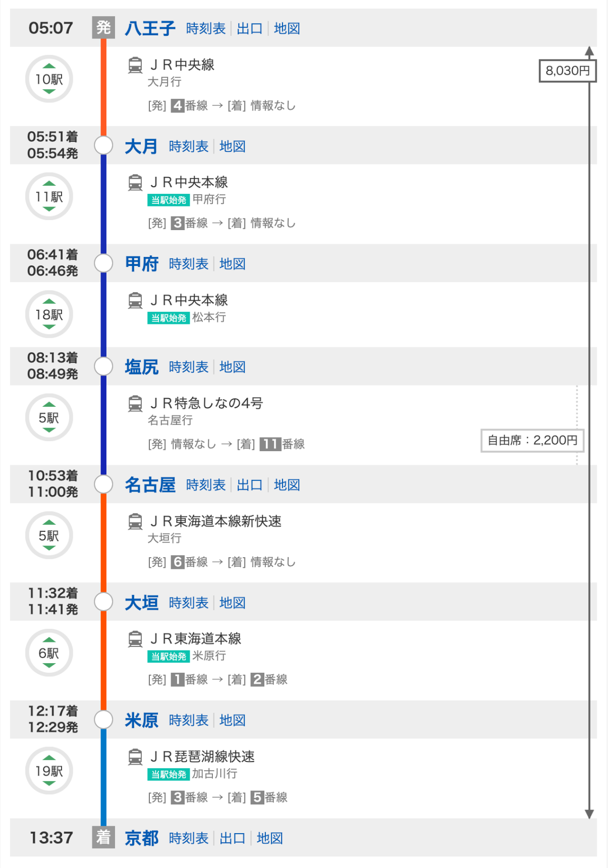This screenshot has width=608, height=868.
Task: Open 時刻表 for 八王子 station
Action: pyautogui.click(x=206, y=28)
